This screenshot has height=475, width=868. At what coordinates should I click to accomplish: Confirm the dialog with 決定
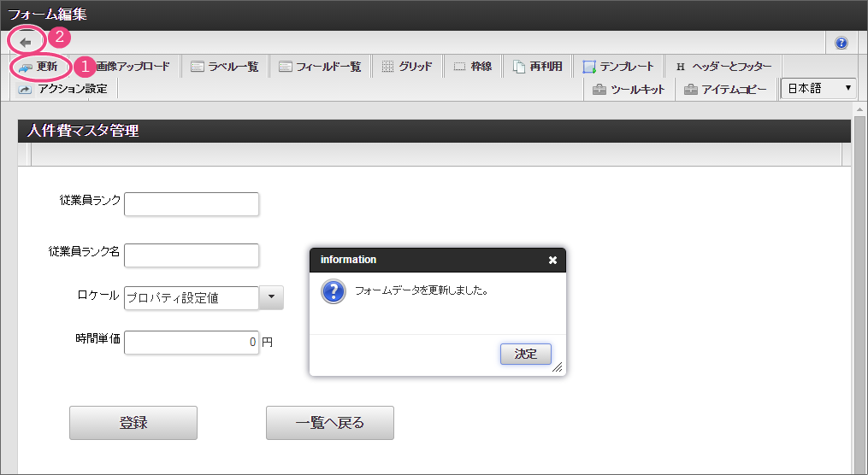tap(525, 354)
